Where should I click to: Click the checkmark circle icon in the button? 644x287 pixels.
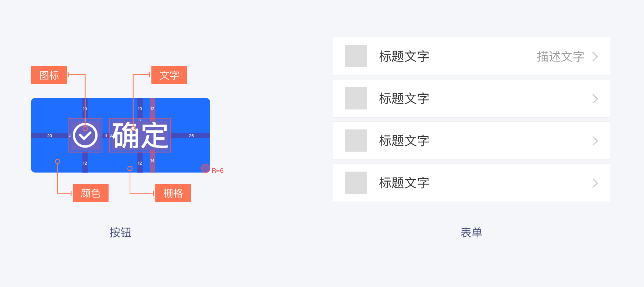85,136
